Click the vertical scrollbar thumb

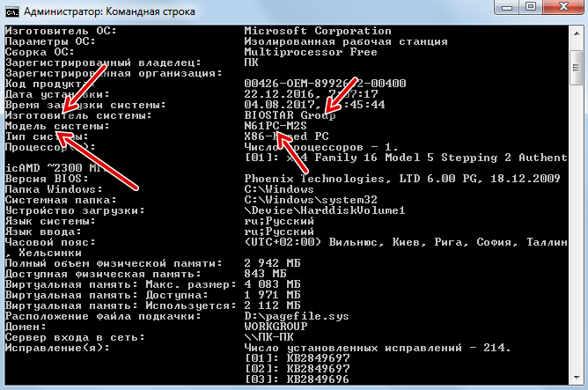576,68
